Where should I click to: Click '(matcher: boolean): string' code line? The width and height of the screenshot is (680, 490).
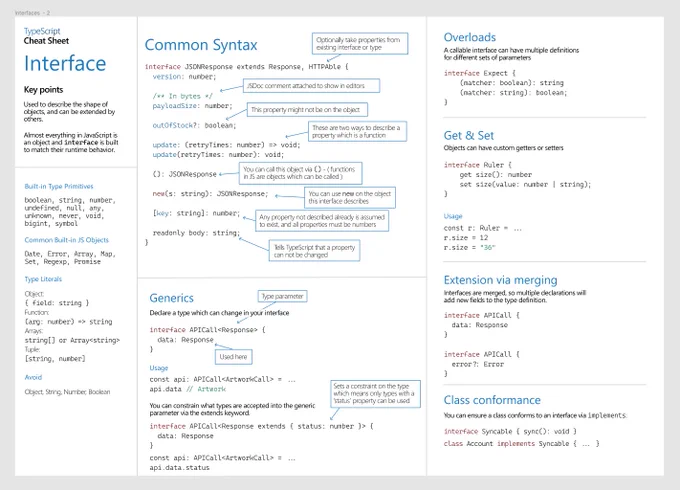512,83
